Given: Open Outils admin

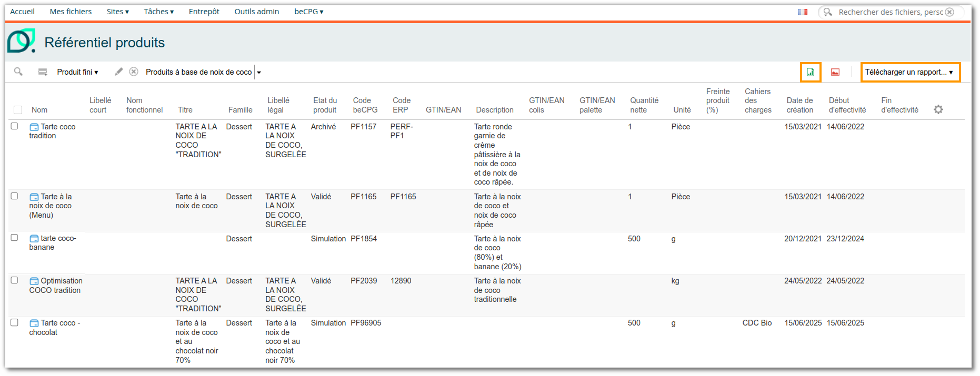Looking at the screenshot, I should [x=257, y=12].
